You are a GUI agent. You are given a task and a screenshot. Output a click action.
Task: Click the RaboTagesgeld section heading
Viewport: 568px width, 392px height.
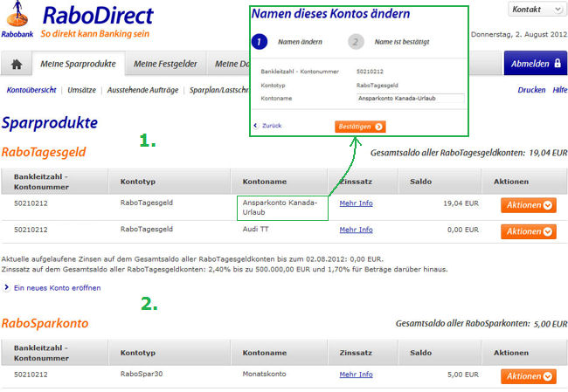point(44,153)
